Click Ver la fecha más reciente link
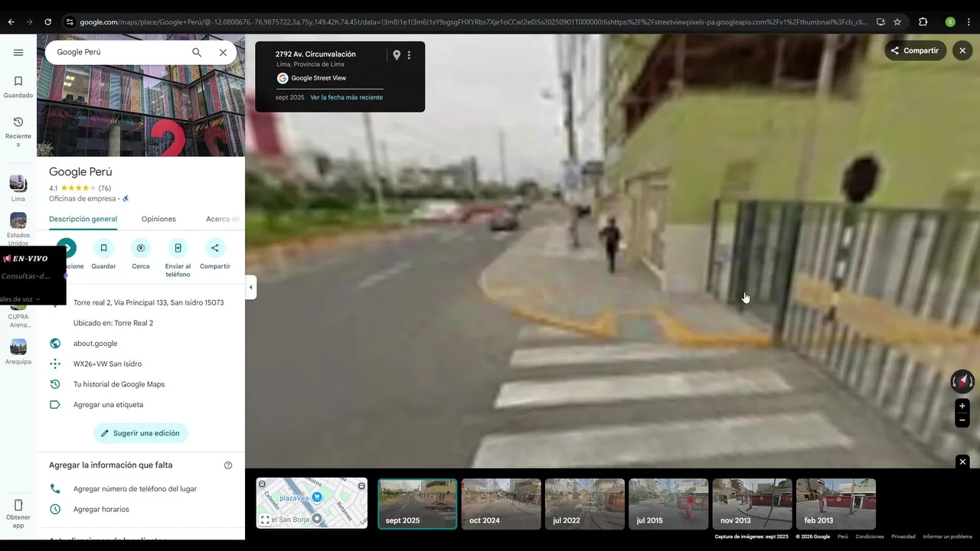The height and width of the screenshot is (551, 980). click(346, 97)
